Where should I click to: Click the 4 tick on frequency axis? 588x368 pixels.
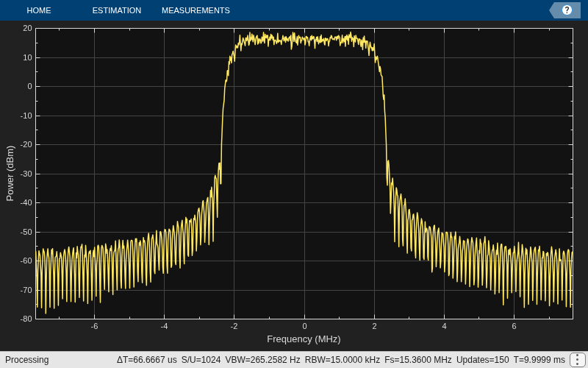coord(444,326)
